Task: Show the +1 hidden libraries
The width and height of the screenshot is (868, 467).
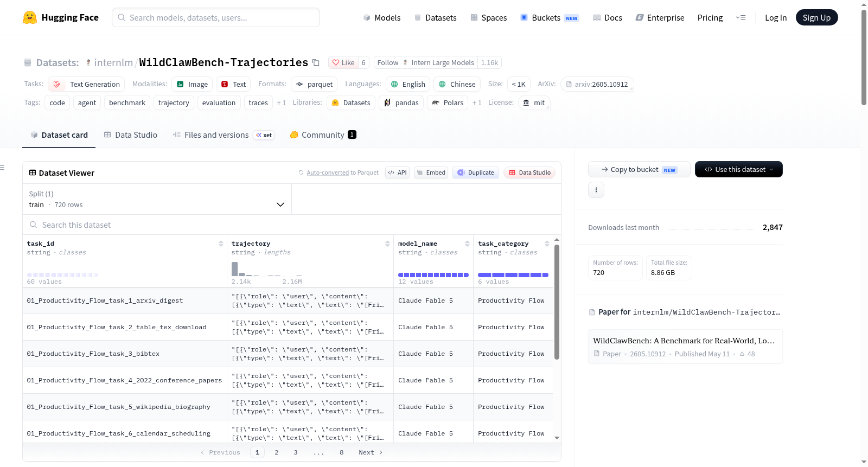Action: point(477,103)
